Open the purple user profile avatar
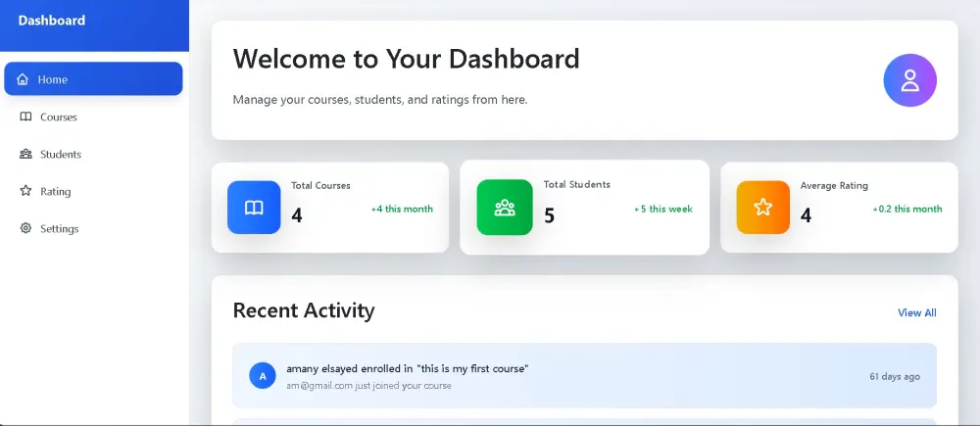Image resolution: width=980 pixels, height=426 pixels. pyautogui.click(x=909, y=80)
